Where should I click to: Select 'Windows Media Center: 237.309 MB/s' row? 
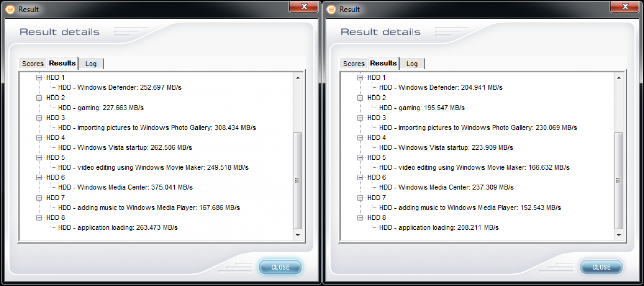pyautogui.click(x=446, y=187)
